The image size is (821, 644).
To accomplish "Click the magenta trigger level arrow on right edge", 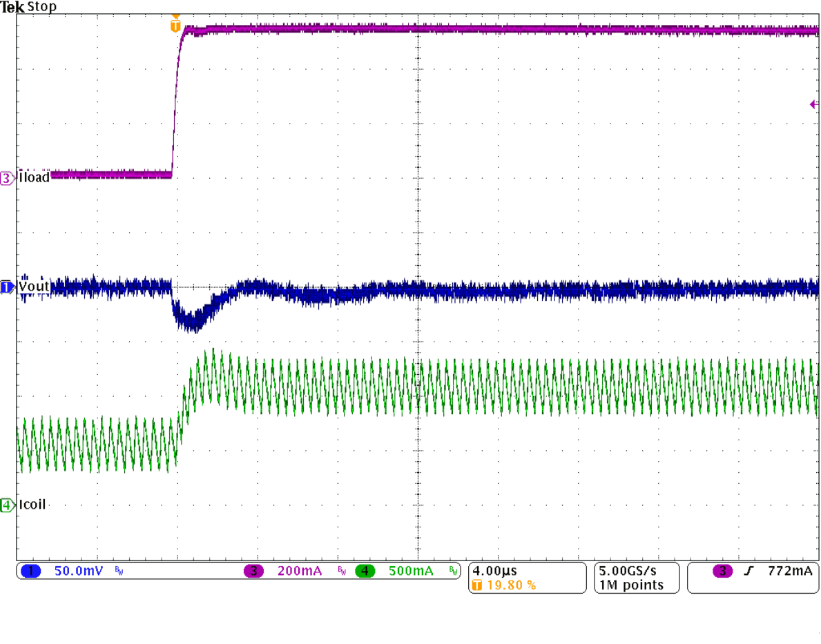I will point(813,104).
